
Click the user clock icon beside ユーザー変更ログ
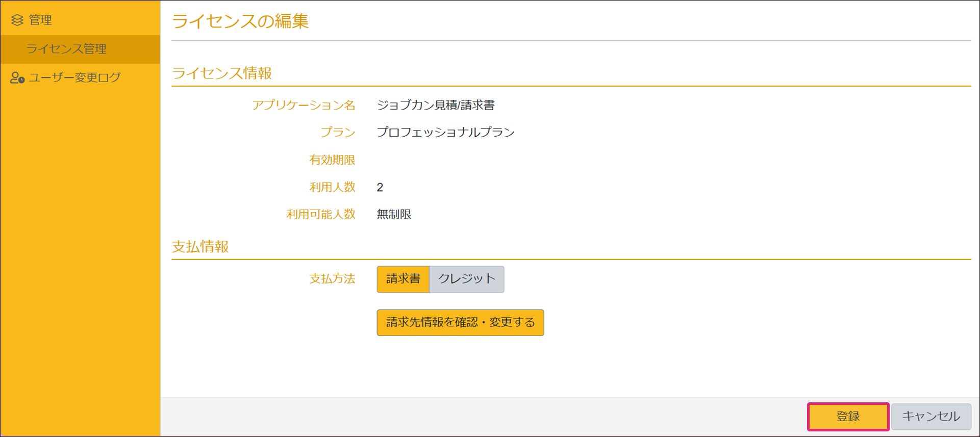[x=17, y=78]
